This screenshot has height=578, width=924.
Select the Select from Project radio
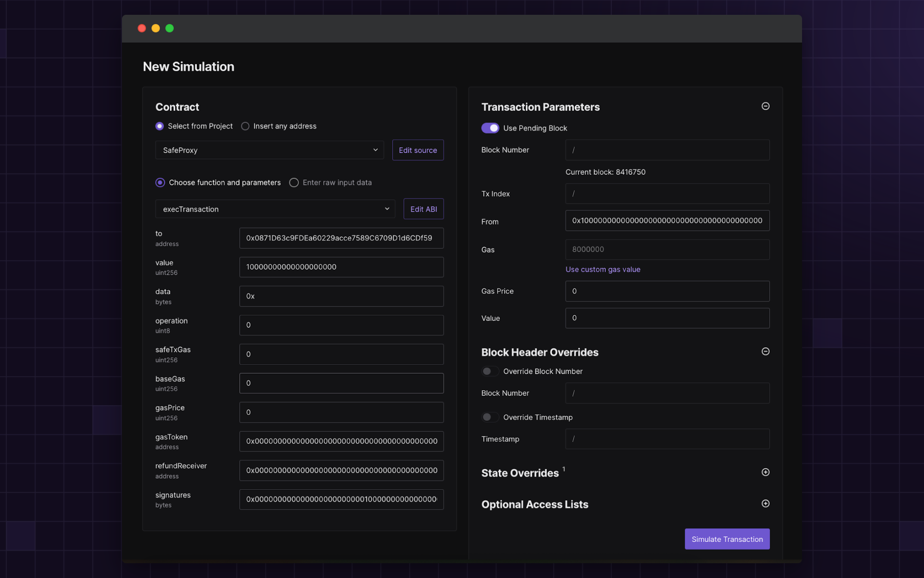160,126
